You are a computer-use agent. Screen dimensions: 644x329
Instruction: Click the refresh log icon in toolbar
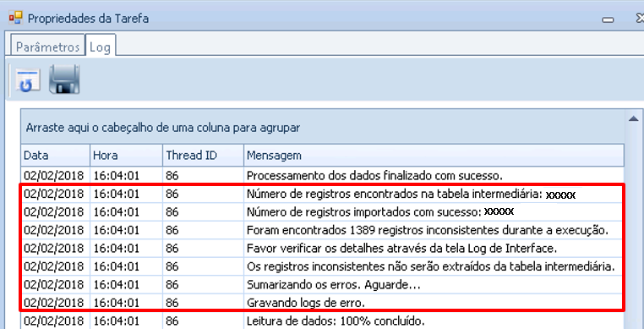click(x=28, y=80)
